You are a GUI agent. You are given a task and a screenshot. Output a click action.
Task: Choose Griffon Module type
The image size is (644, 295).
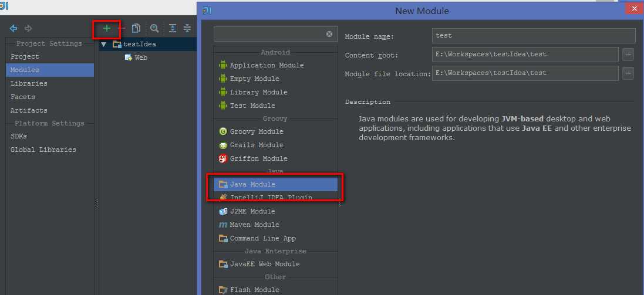tap(275, 159)
